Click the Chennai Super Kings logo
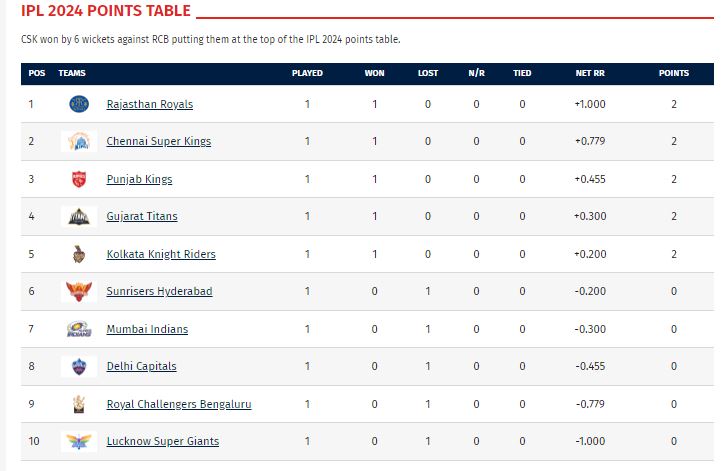The height and width of the screenshot is (471, 726). click(x=78, y=142)
